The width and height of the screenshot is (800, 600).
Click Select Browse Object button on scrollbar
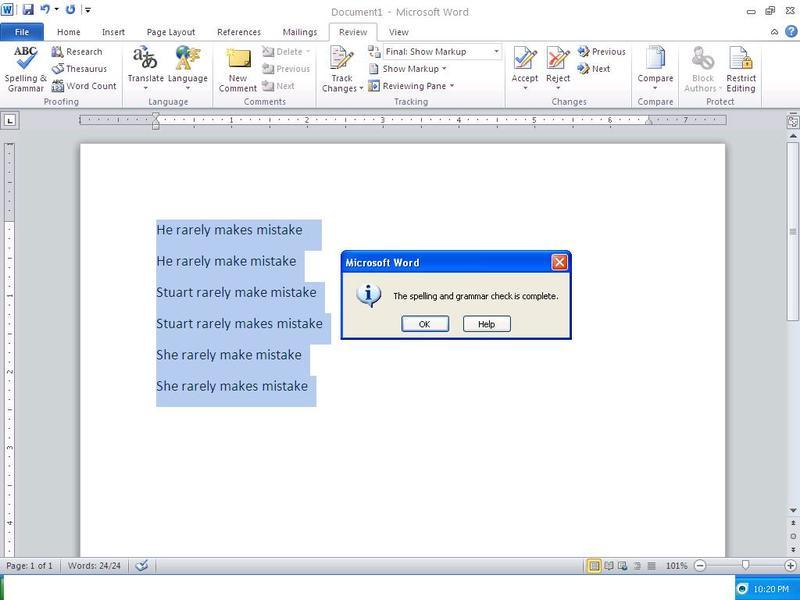793,536
